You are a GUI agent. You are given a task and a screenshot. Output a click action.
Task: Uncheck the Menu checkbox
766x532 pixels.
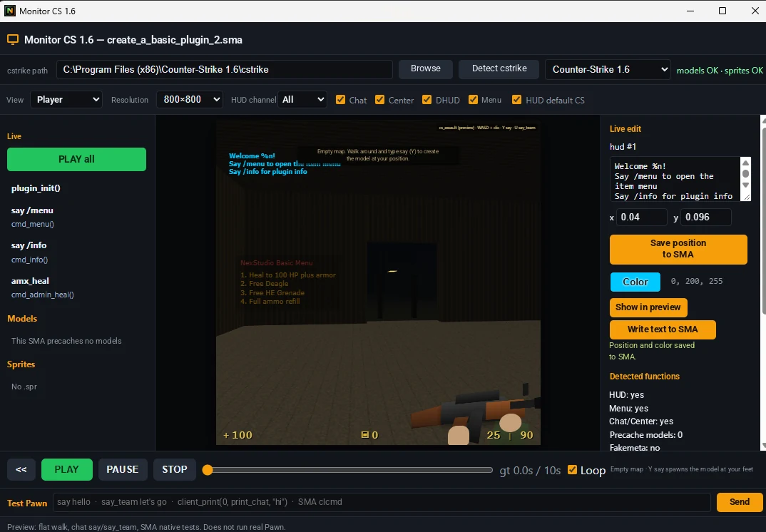[x=473, y=100]
